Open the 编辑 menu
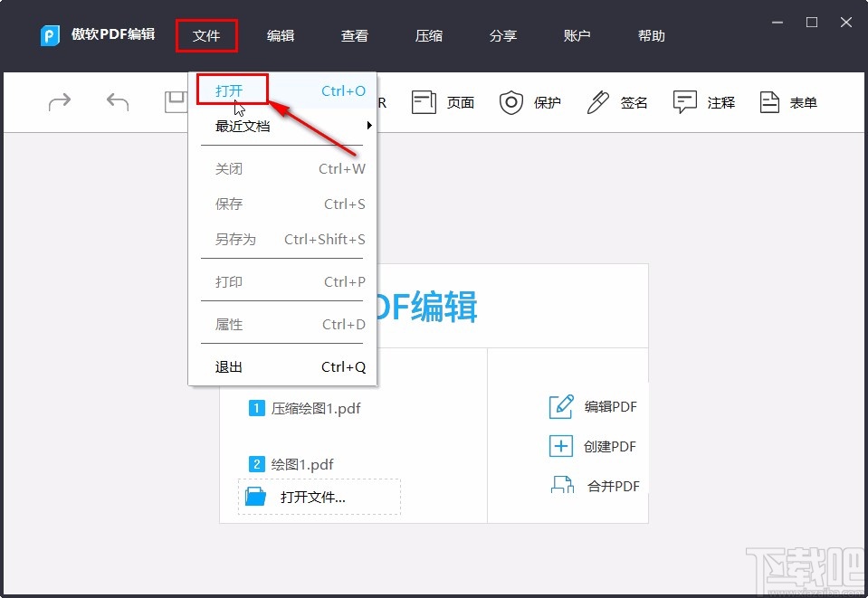Screen dimensions: 868x598 coord(281,36)
